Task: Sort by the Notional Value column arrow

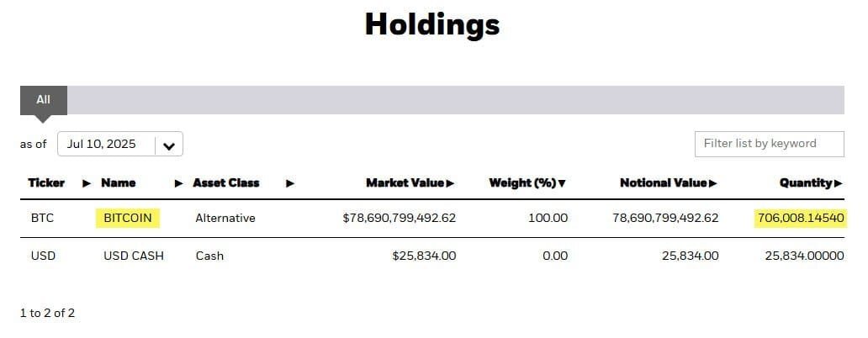Action: pyautogui.click(x=713, y=183)
